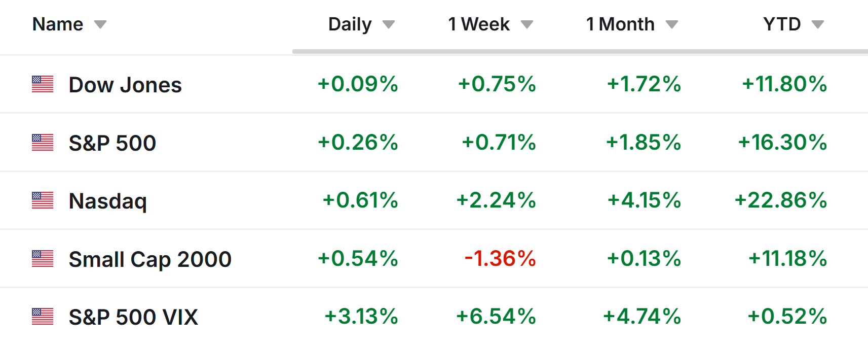Open the Nasdaq index page

click(x=107, y=200)
